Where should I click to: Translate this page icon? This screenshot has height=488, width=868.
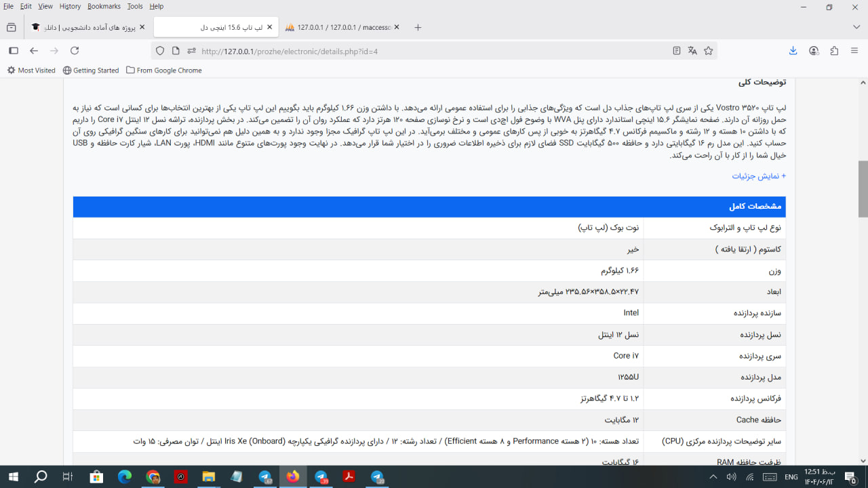692,51
